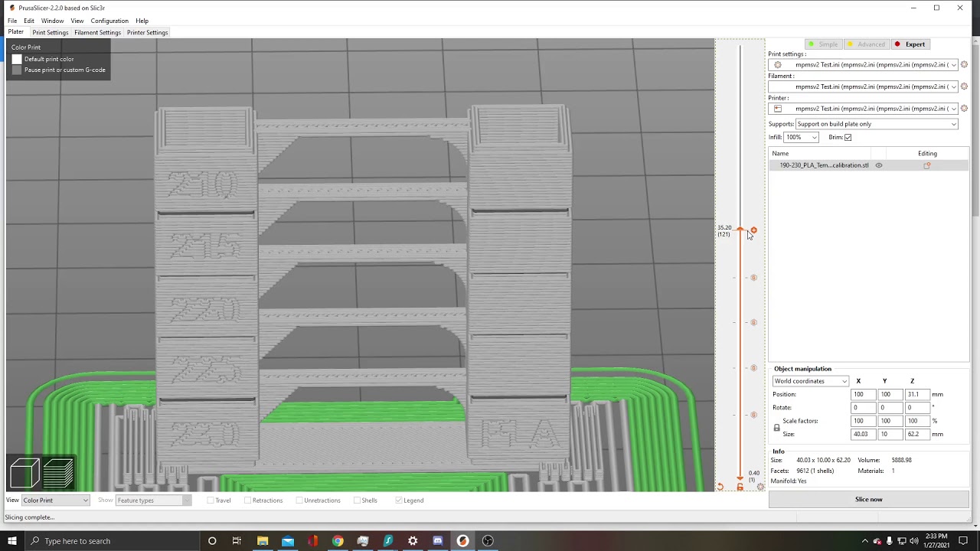
Task: Enable Shells checkbox
Action: [358, 500]
